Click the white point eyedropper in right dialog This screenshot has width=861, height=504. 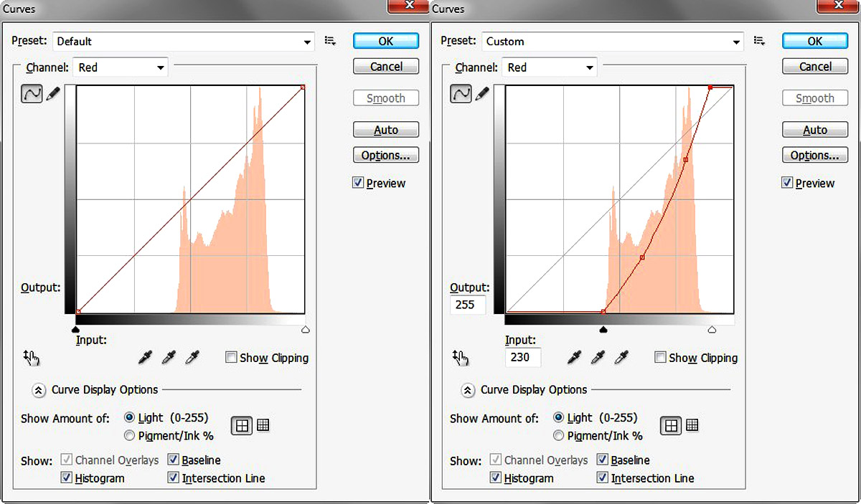(621, 357)
